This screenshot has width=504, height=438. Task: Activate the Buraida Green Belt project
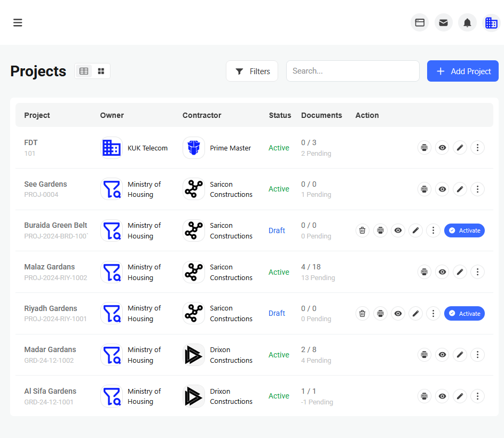tap(464, 230)
